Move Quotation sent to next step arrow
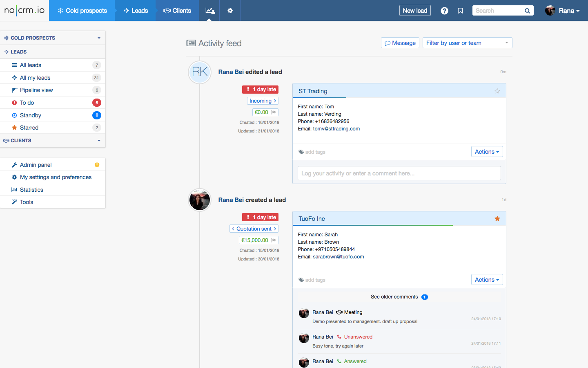 click(x=275, y=229)
